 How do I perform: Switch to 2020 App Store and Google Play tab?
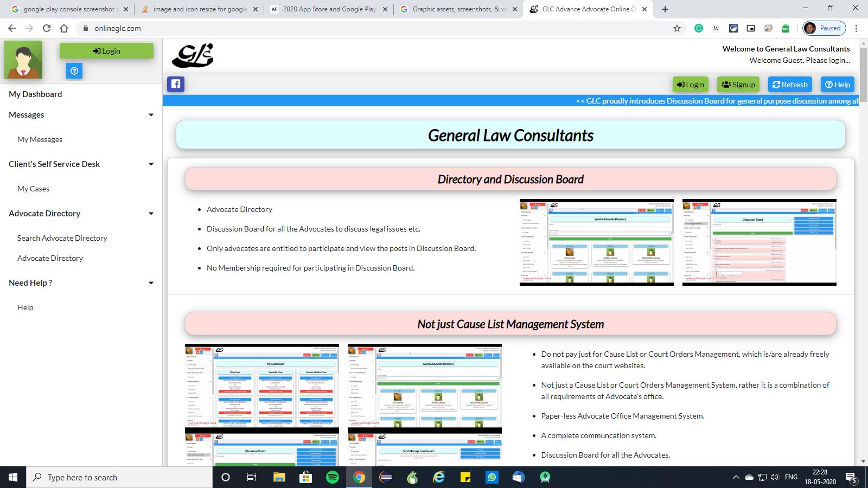tap(328, 9)
